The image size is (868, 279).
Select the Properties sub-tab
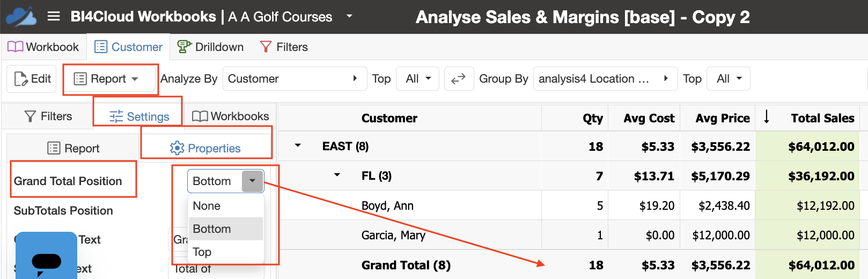point(205,148)
